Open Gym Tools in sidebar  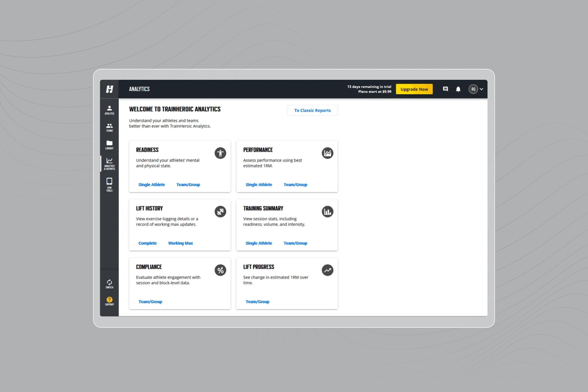click(109, 185)
